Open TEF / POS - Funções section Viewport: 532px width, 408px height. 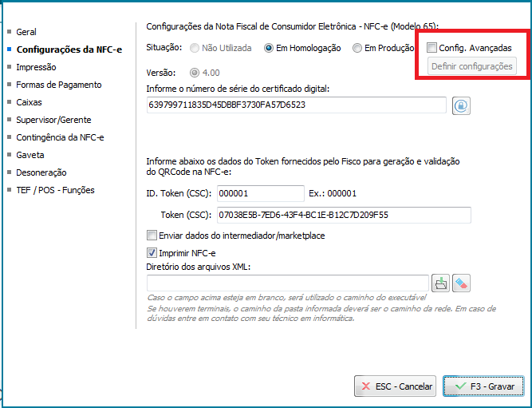[55, 190]
